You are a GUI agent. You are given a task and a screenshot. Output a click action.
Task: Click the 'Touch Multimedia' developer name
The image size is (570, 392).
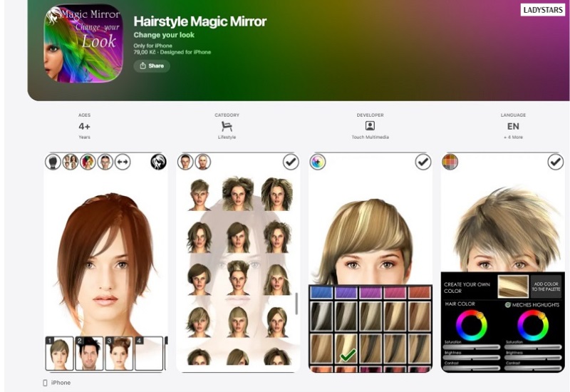coord(370,137)
